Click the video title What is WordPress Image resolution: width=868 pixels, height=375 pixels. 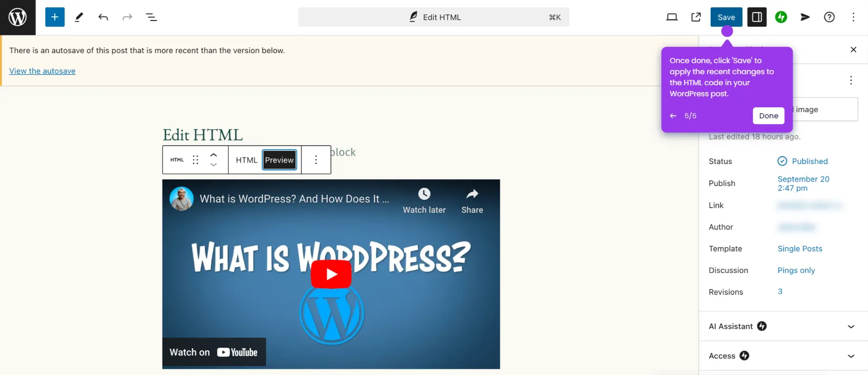(x=295, y=199)
